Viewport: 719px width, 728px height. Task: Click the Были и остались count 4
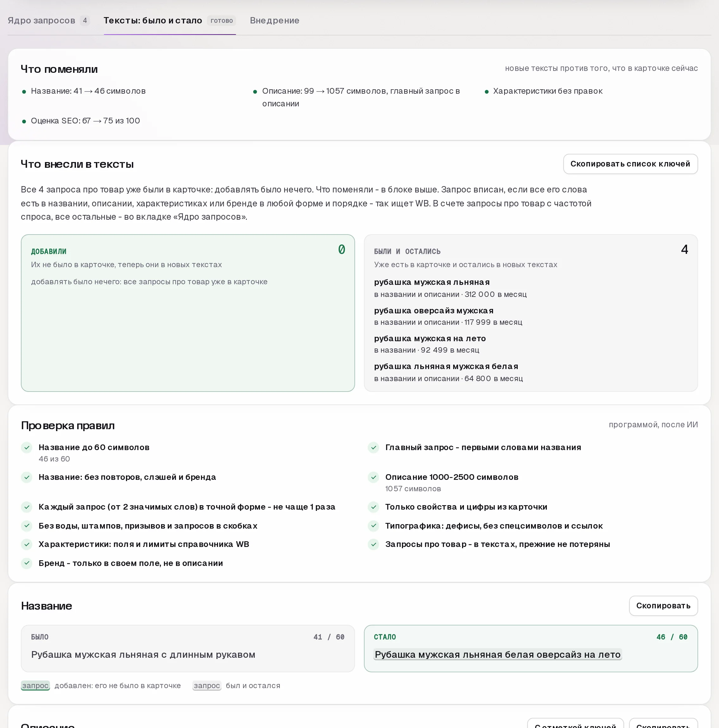click(684, 249)
